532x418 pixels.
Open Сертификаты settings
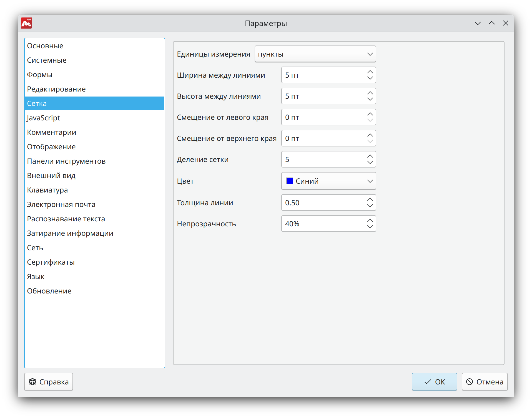click(x=94, y=262)
